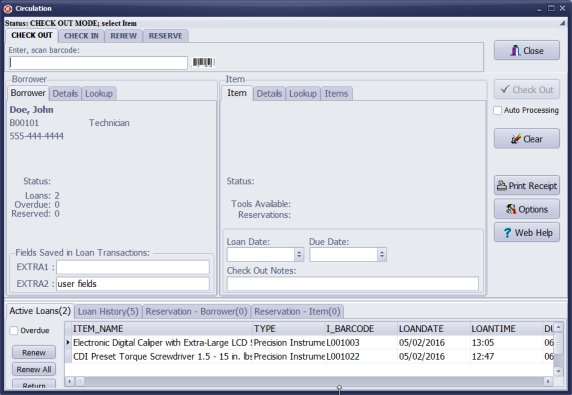This screenshot has height=395, width=572.
Task: Select the CHECK OUT tab
Action: 32,35
